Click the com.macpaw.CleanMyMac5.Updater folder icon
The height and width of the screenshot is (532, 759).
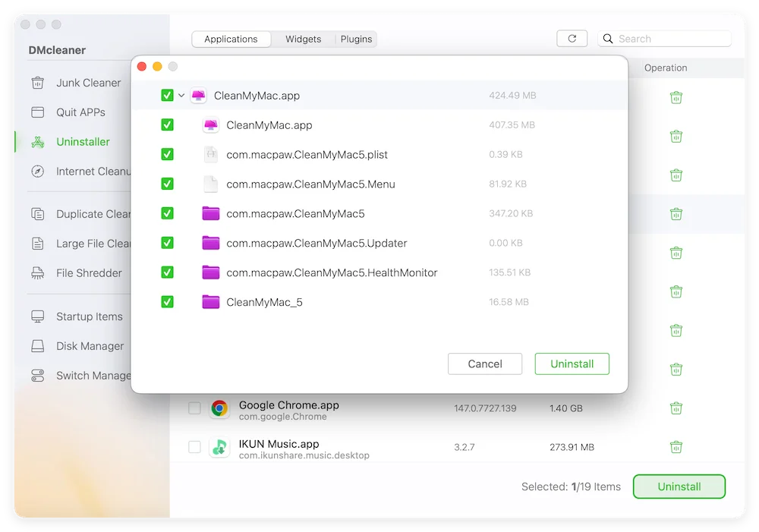click(210, 243)
